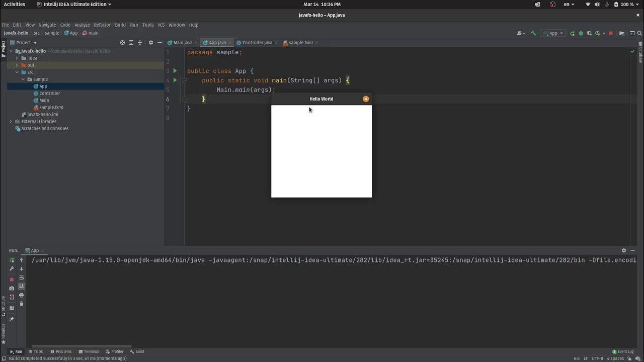Restore layout icon in Run panel
Viewport: 644px width, 362px height.
coord(12,308)
